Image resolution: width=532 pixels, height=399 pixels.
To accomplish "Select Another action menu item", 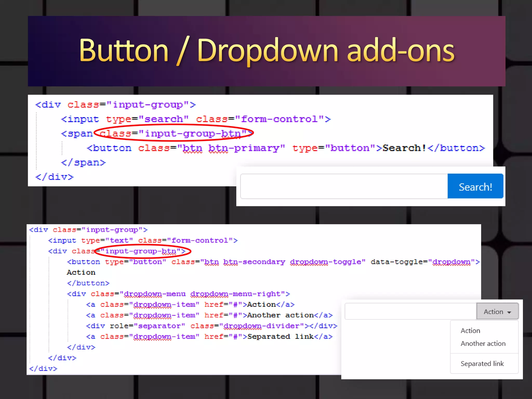I will coord(483,343).
